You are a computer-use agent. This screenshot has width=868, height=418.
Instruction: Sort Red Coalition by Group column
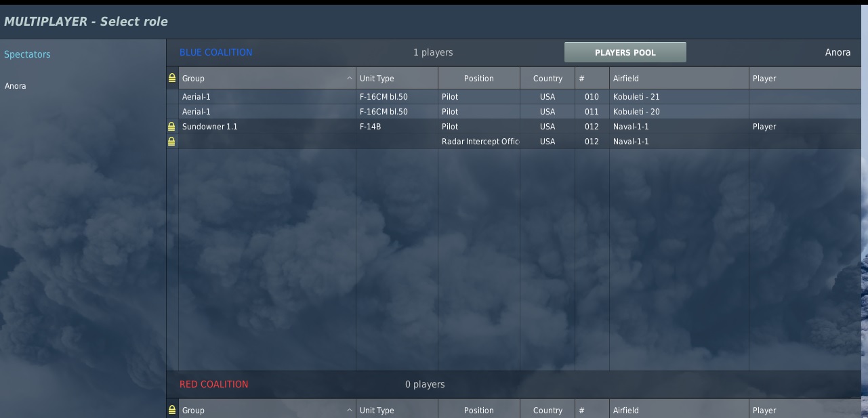pos(267,409)
